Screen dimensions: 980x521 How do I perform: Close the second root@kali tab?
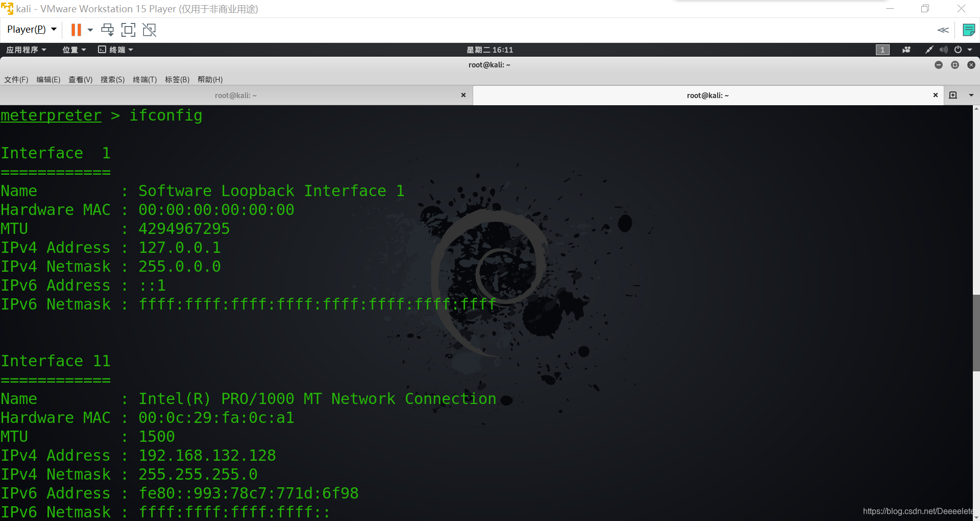(936, 95)
